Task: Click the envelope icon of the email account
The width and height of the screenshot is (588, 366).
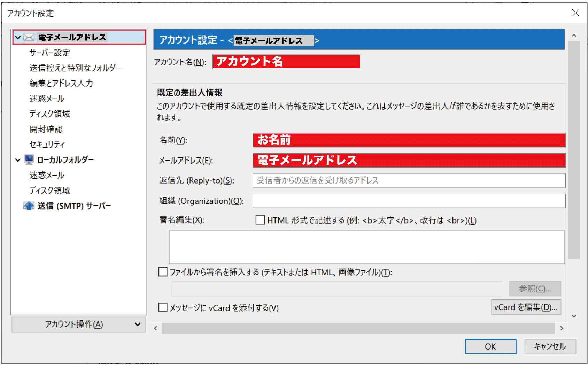Action: pyautogui.click(x=29, y=37)
